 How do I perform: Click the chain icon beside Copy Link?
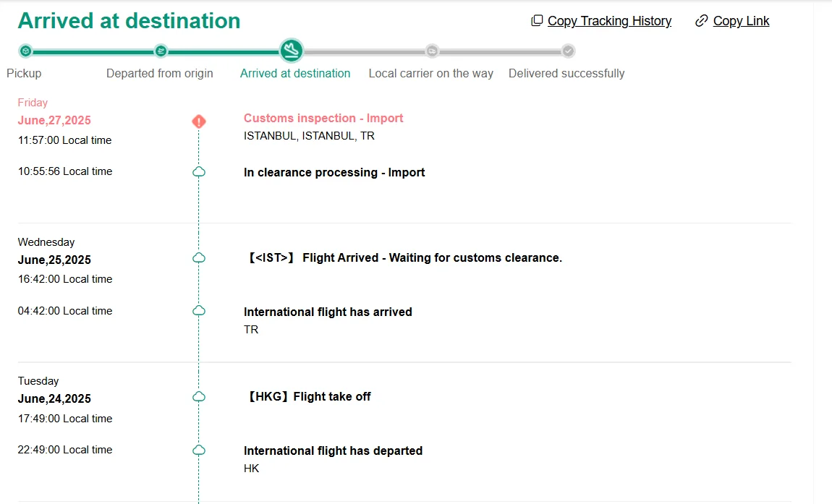point(701,21)
